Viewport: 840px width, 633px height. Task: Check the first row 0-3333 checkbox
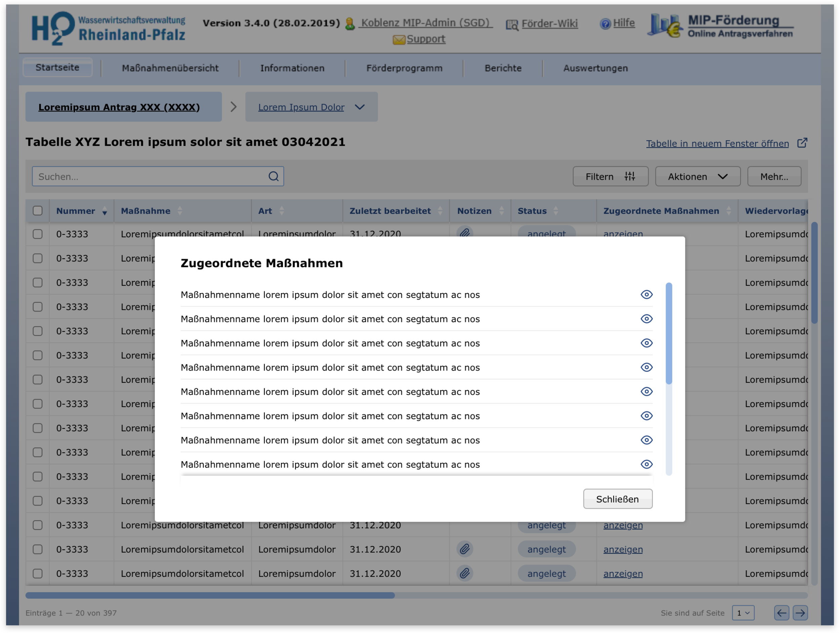click(x=38, y=234)
